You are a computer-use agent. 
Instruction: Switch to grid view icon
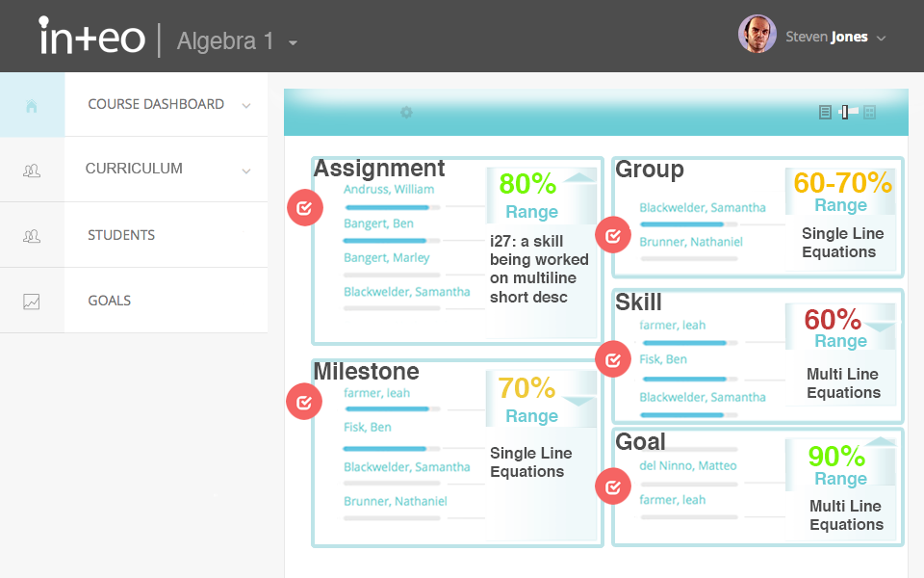(x=870, y=112)
